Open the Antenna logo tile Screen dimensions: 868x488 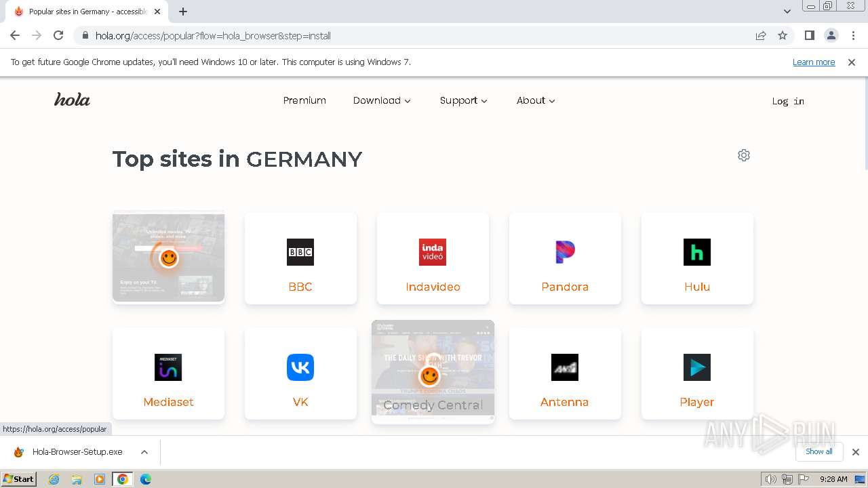click(565, 367)
